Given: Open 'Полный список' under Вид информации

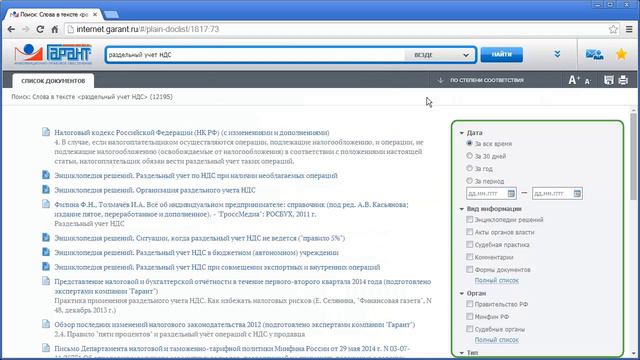Looking at the screenshot, I should click(496, 280).
